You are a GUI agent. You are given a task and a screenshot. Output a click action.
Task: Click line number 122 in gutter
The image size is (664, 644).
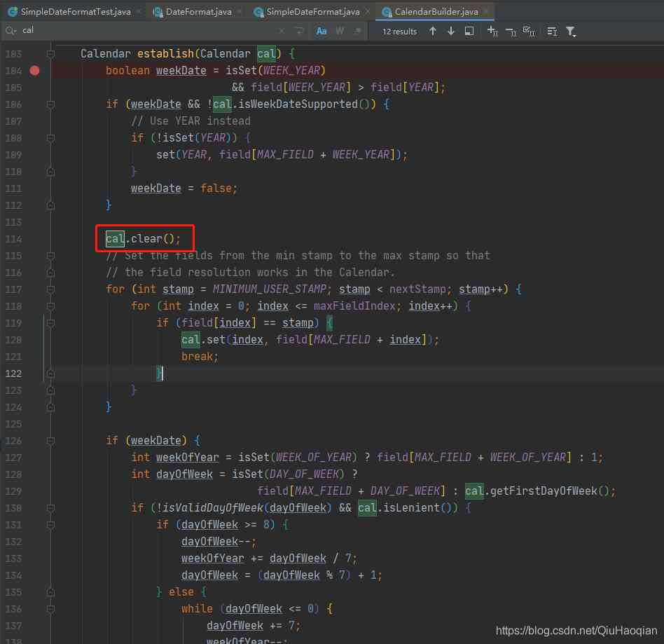13,374
